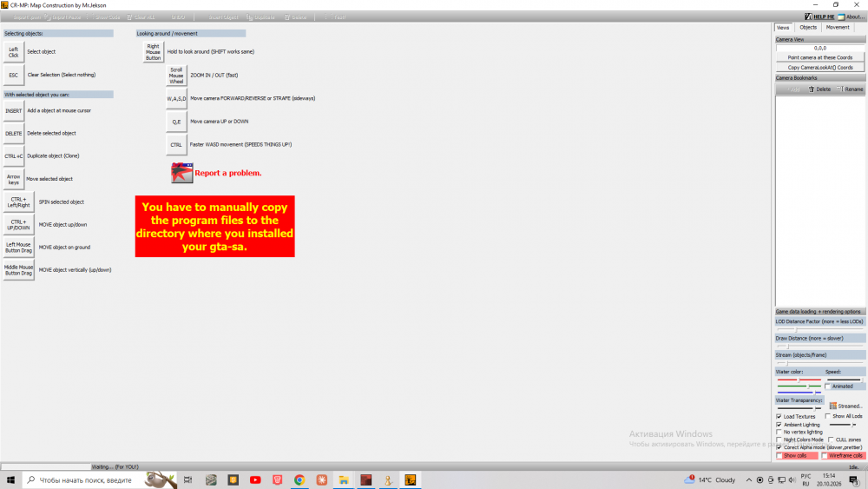Open the HELP ME icon

click(x=808, y=17)
